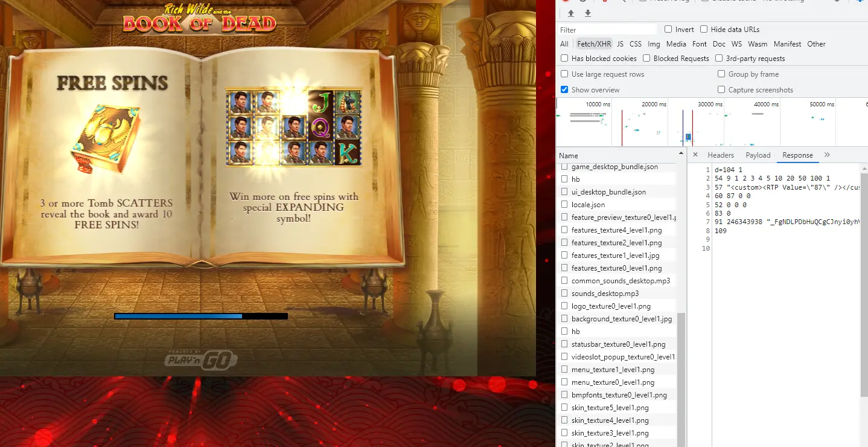Click the Play'n GO logo

click(201, 359)
